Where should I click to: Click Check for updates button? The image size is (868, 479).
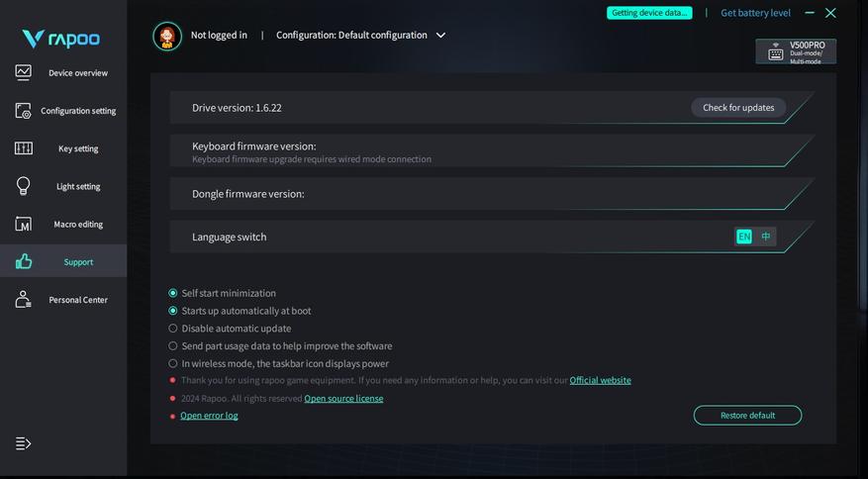[738, 108]
